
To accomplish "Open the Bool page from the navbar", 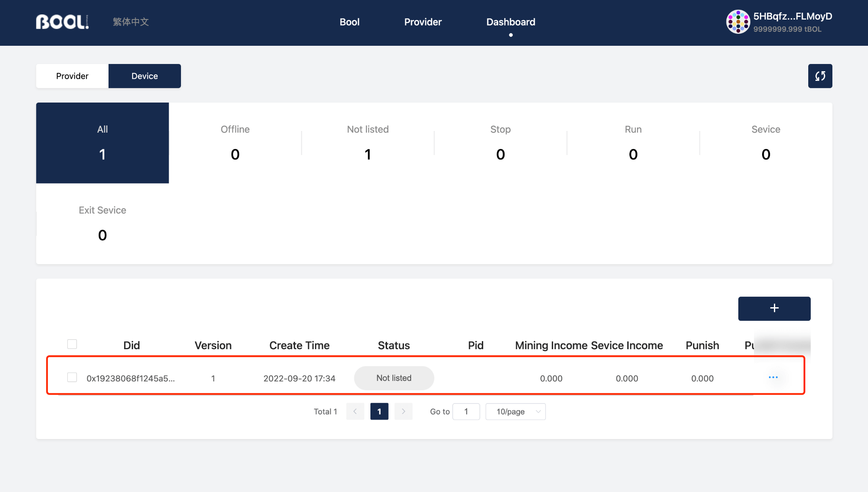I will coord(349,22).
